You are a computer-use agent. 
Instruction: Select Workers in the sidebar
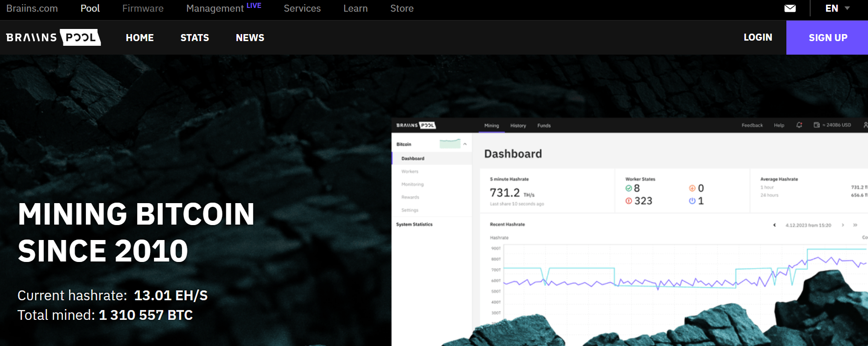(410, 172)
